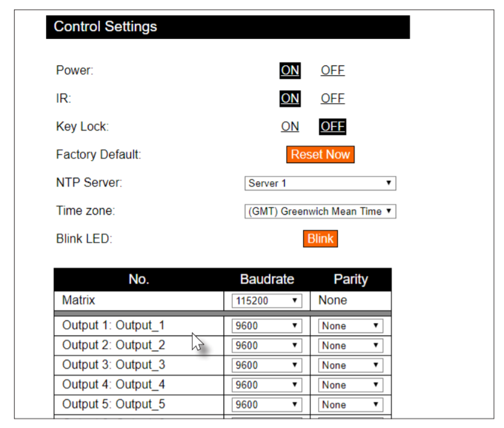
Task: Click the Blink LED button
Action: 320,239
